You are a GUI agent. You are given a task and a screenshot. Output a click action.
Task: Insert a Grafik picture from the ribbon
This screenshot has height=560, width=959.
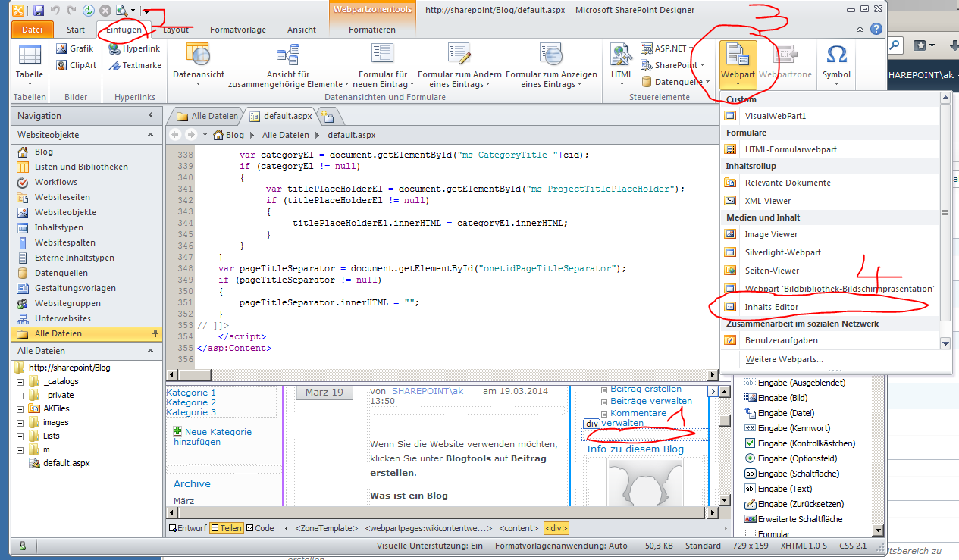[75, 49]
